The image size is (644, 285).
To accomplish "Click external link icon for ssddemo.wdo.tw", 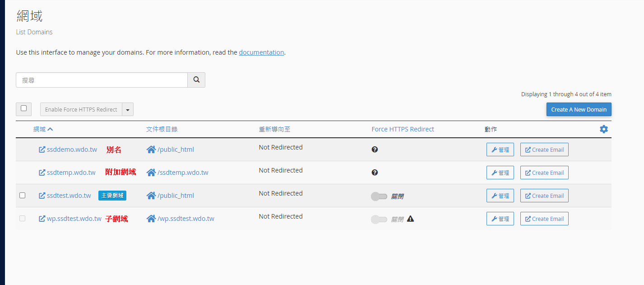I will coord(42,150).
